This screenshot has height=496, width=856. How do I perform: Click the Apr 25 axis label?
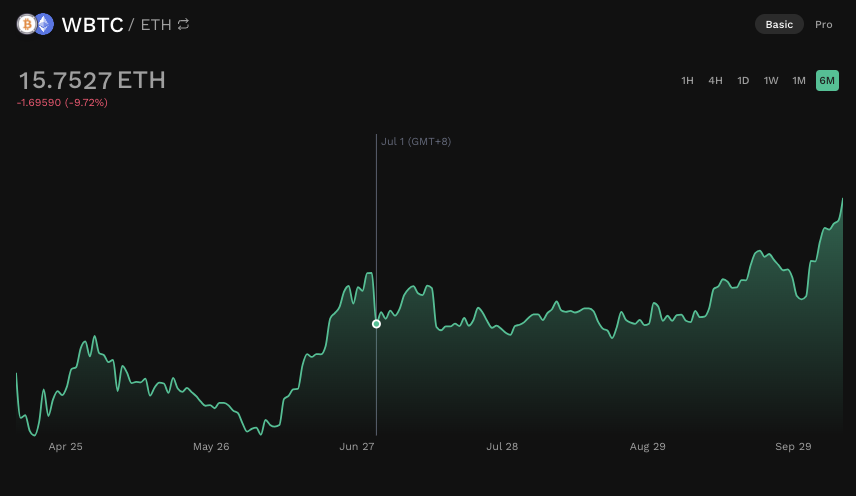pyautogui.click(x=66, y=446)
